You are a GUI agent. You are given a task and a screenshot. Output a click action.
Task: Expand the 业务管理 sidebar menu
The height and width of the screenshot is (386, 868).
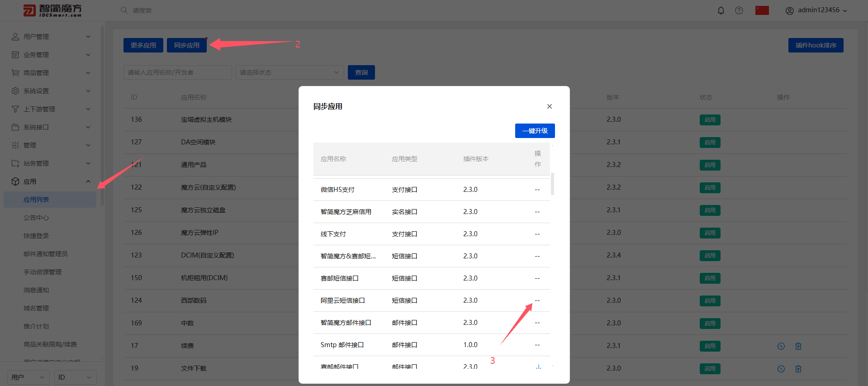click(x=51, y=55)
